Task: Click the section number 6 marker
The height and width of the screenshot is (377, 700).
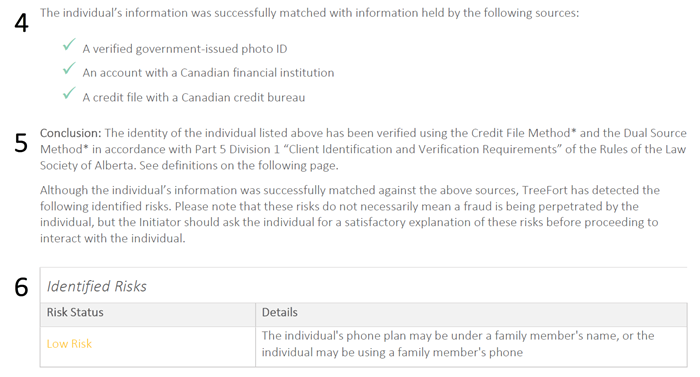Action: point(21,287)
